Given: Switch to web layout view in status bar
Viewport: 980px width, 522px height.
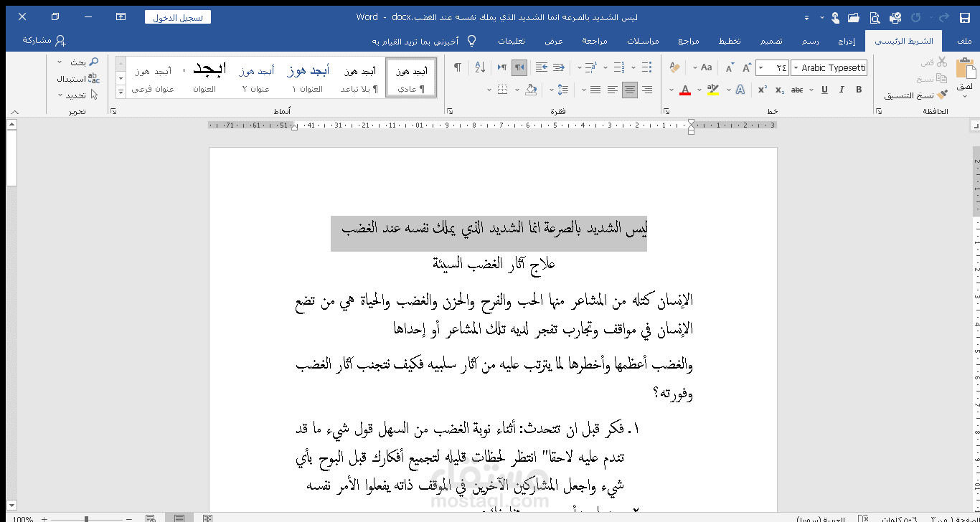Looking at the screenshot, I should [x=150, y=518].
